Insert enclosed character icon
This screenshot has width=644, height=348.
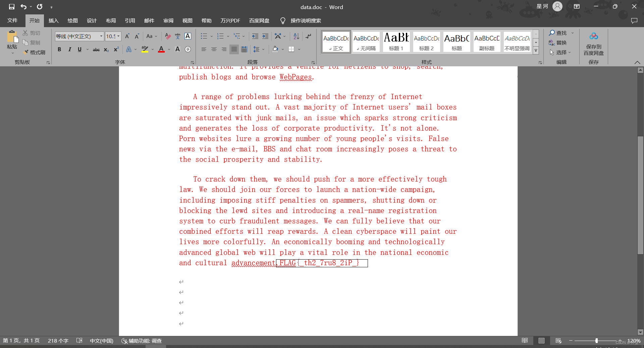tap(188, 49)
